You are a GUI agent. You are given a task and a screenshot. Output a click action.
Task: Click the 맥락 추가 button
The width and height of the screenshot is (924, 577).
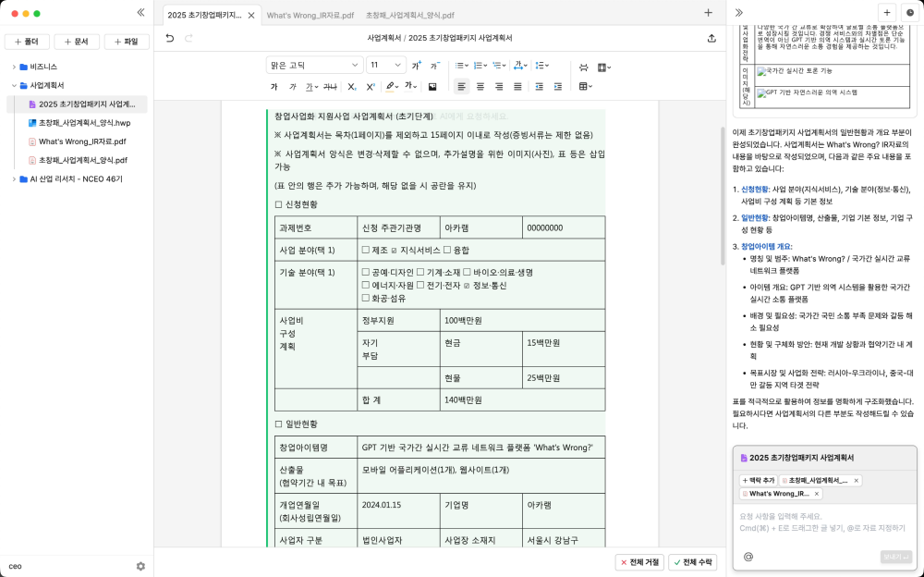tap(759, 481)
